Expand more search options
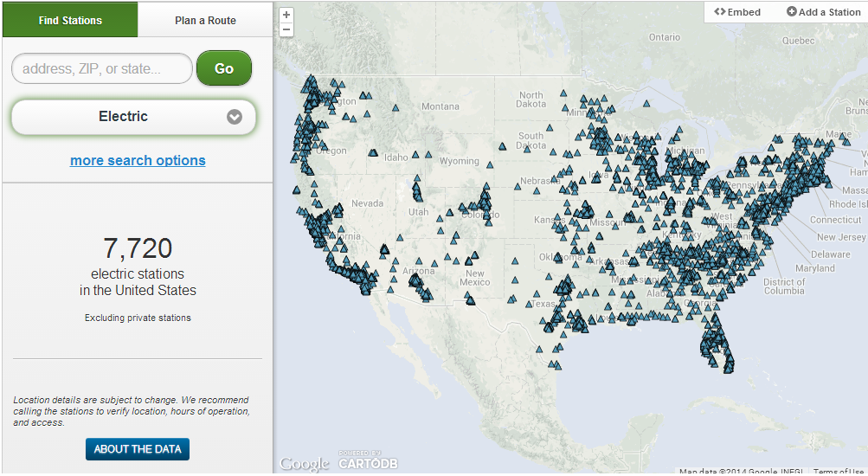Image resolution: width=868 pixels, height=476 pixels. coord(138,160)
